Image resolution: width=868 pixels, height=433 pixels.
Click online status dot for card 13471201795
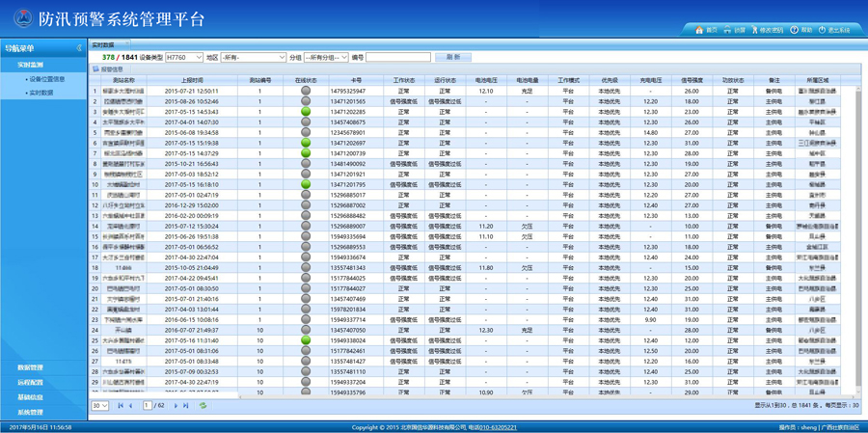pyautogui.click(x=306, y=184)
